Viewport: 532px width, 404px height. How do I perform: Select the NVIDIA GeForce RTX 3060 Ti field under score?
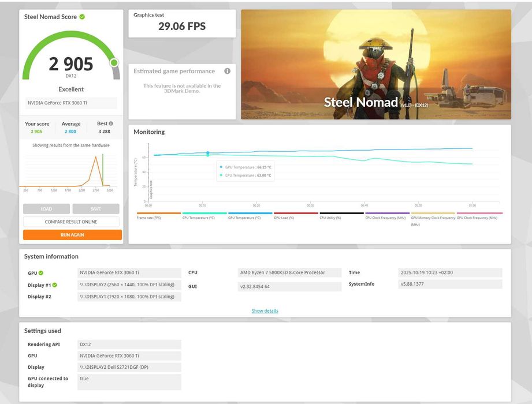pos(71,103)
